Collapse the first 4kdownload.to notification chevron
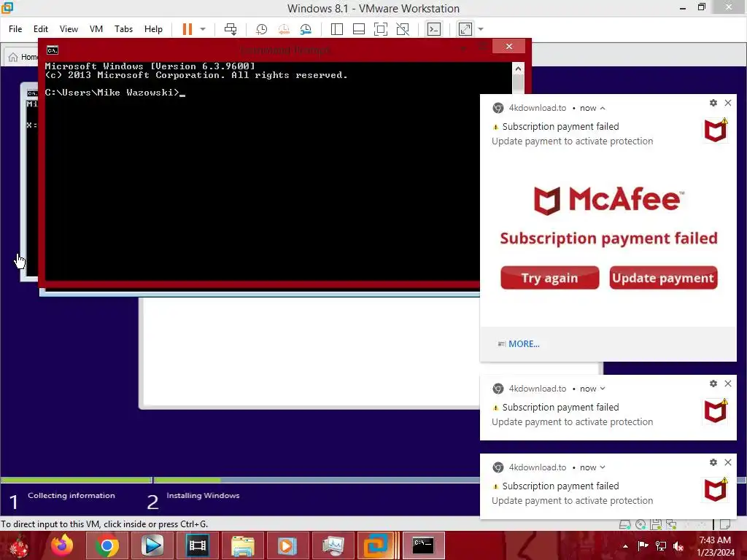 click(603, 108)
